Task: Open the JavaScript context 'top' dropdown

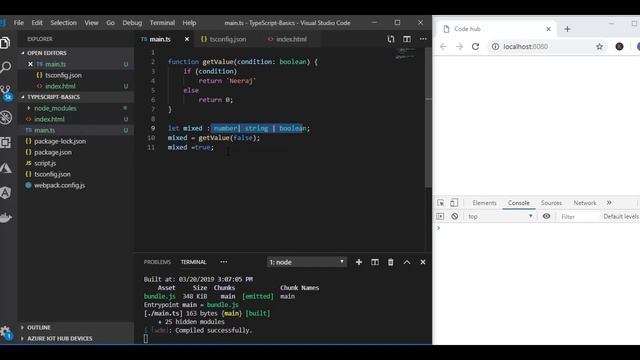Action: (500, 216)
